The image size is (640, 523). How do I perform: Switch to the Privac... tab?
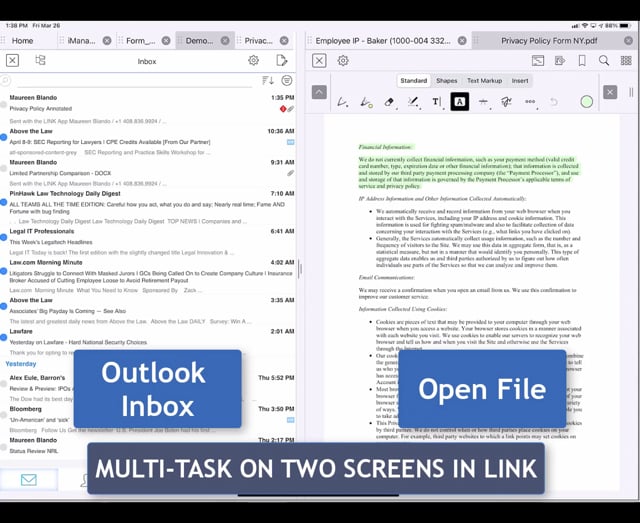pos(258,41)
